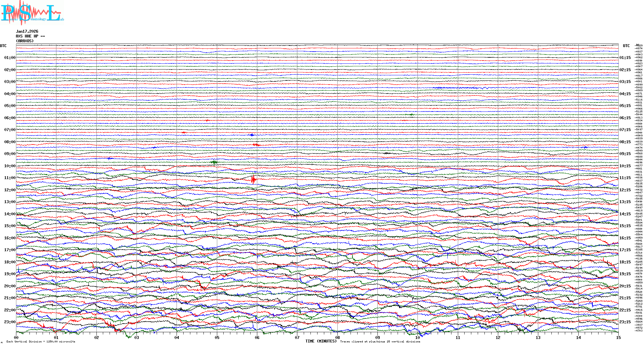Select the 04:15 label on the right
This screenshot has height=346, width=644.
(625, 94)
